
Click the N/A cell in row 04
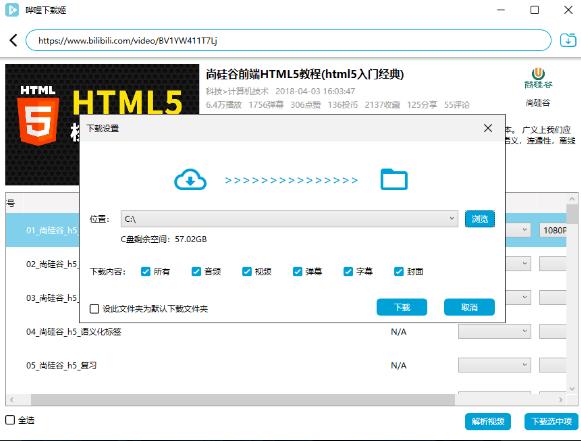pos(398,332)
